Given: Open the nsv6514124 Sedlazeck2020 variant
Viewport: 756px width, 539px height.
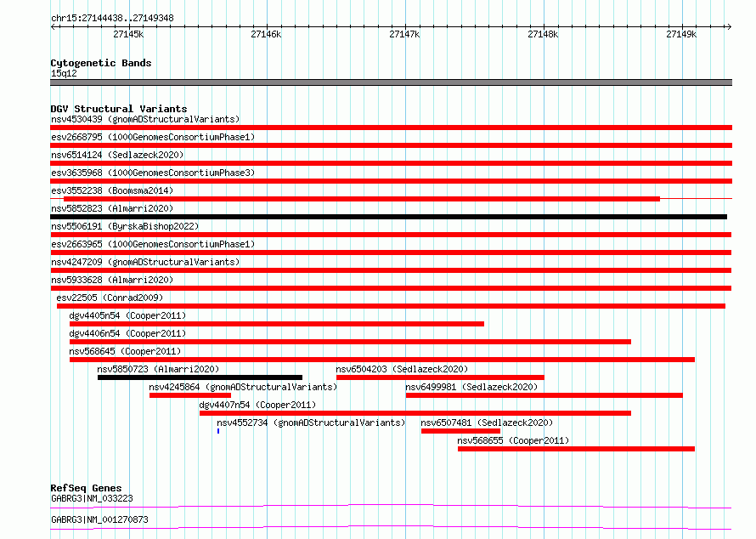Looking at the screenshot, I should (x=117, y=155).
